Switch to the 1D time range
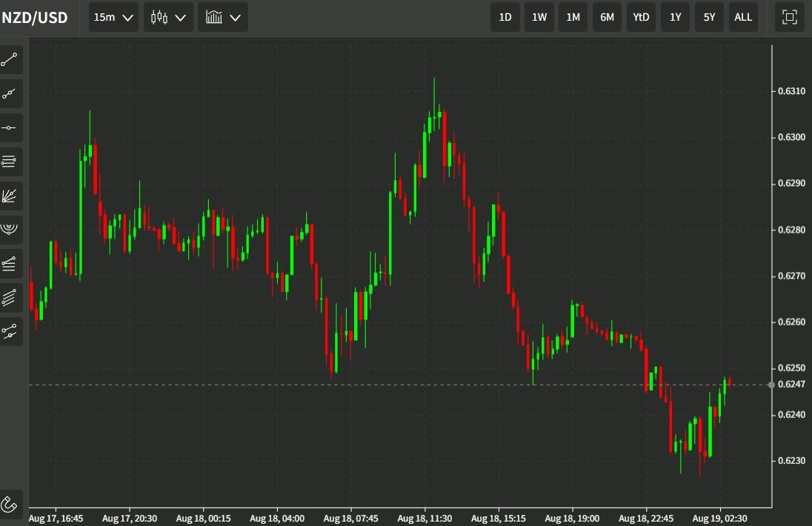Viewport: 812px width, 526px height. tap(505, 17)
